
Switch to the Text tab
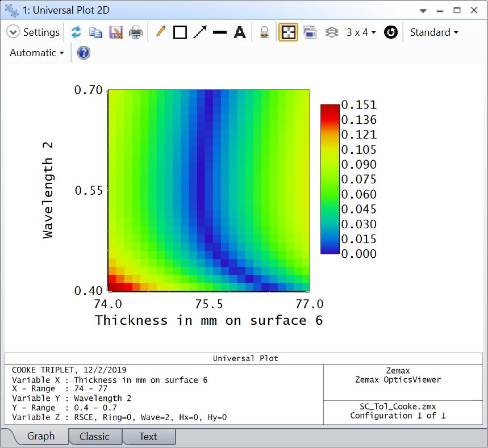pos(148,436)
